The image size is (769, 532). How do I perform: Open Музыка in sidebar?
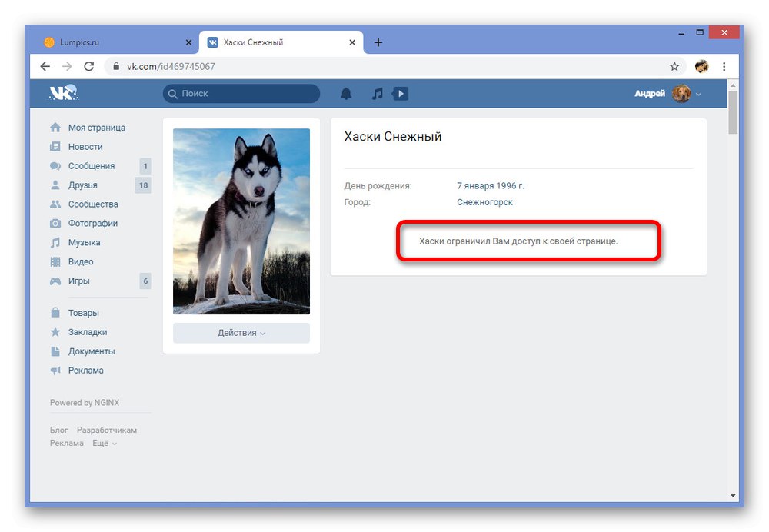(x=84, y=242)
